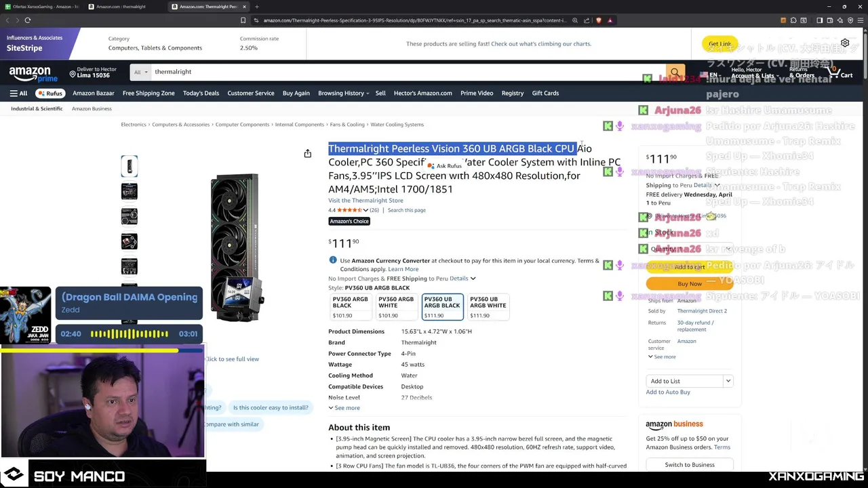
Task: Change the Deliver to Hector location
Action: [x=93, y=72]
